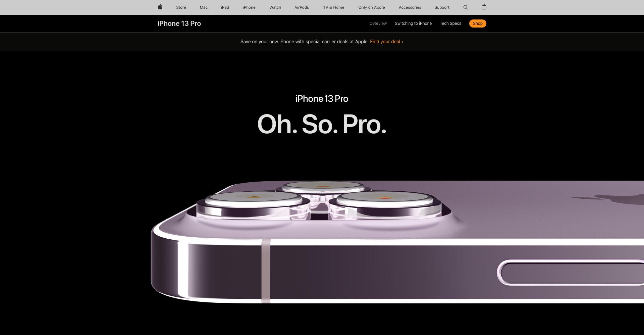The image size is (644, 335).
Task: Open iPad in the navigation bar
Action: click(225, 7)
